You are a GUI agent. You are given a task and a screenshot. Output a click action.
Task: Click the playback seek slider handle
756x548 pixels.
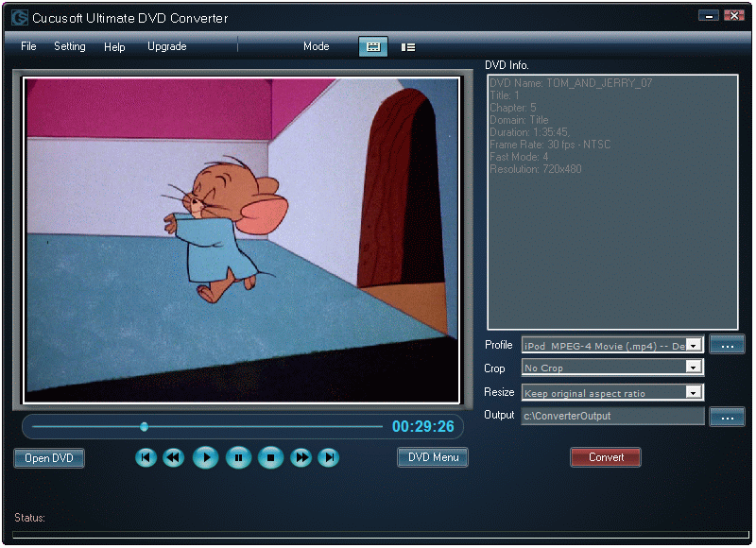tap(144, 426)
